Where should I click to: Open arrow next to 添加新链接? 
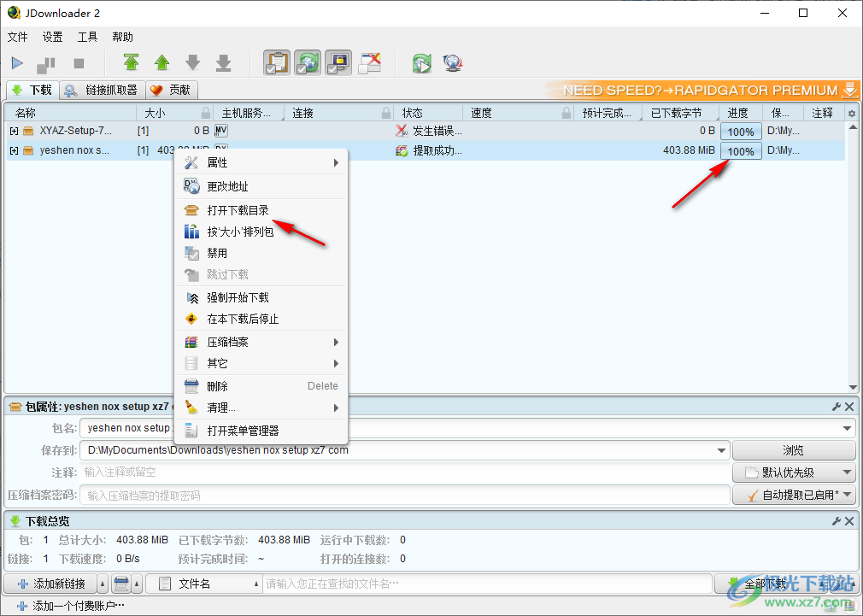(x=103, y=584)
